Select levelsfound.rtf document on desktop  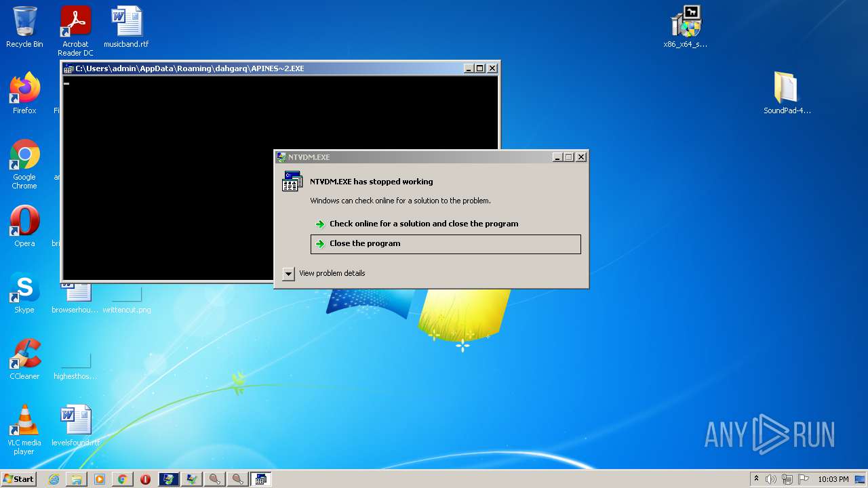tap(75, 426)
